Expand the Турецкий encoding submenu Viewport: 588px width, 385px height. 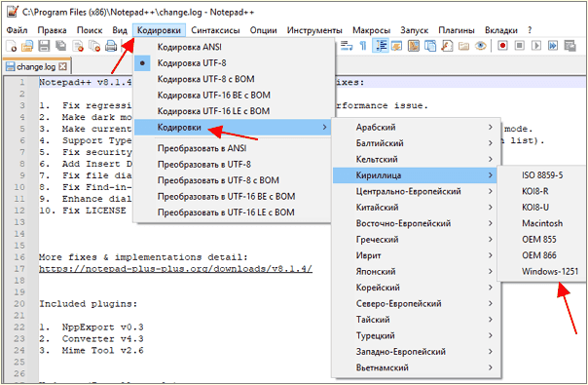pos(416,336)
